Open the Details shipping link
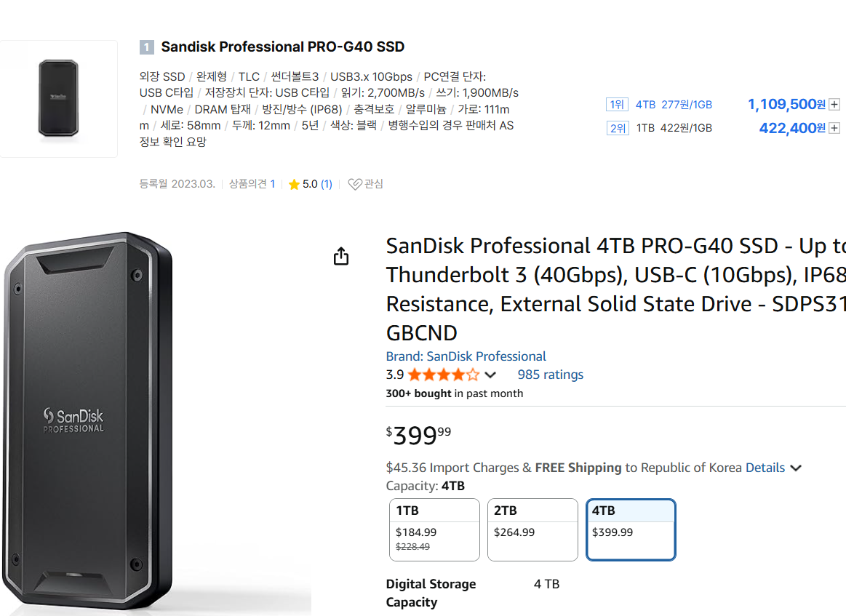Screen dimensions: 846x616 pyautogui.click(x=765, y=468)
